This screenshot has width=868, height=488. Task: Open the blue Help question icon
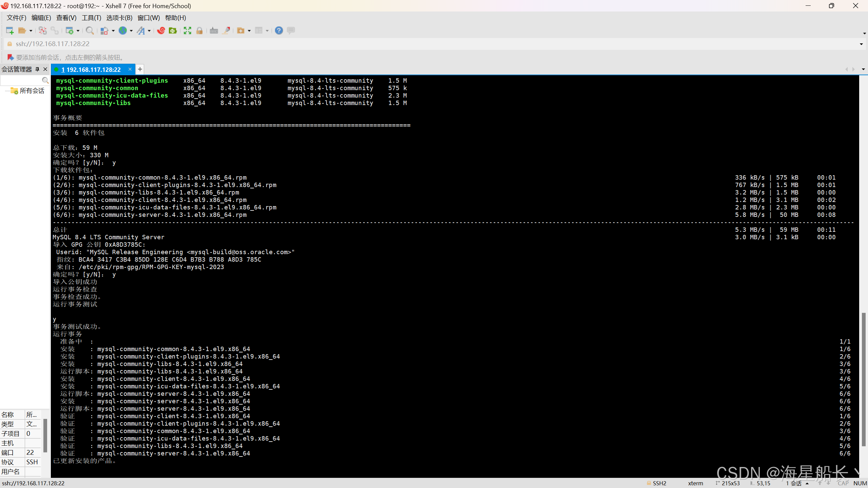279,30
